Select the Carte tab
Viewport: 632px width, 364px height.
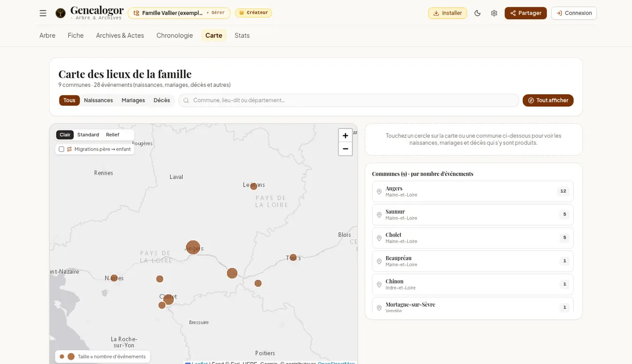click(x=214, y=35)
